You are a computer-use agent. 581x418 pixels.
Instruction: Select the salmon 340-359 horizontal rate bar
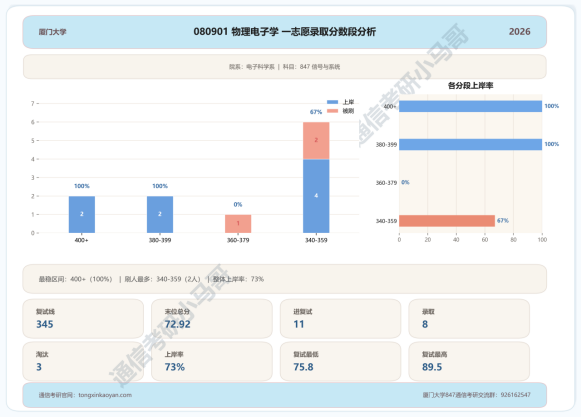click(x=447, y=221)
